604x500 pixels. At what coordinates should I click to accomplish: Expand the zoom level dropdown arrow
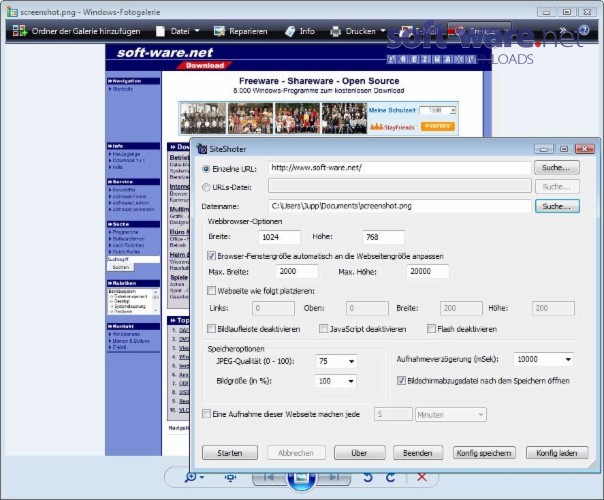[x=202, y=478]
